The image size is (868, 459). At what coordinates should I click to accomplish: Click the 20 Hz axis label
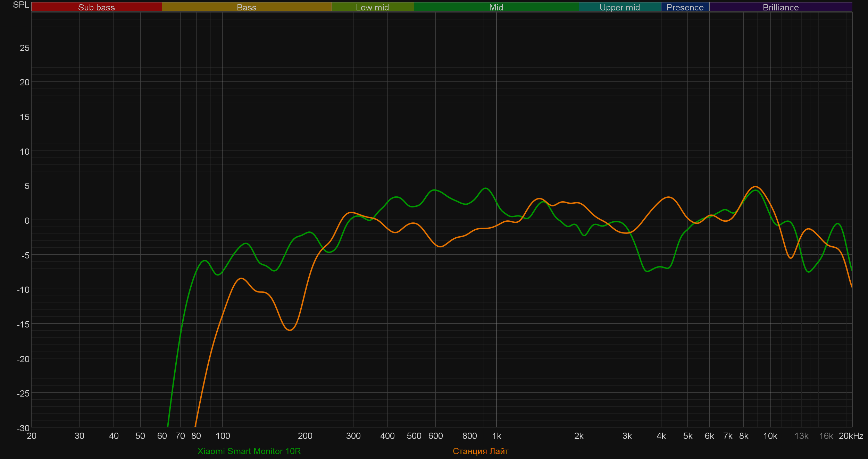coord(32,436)
